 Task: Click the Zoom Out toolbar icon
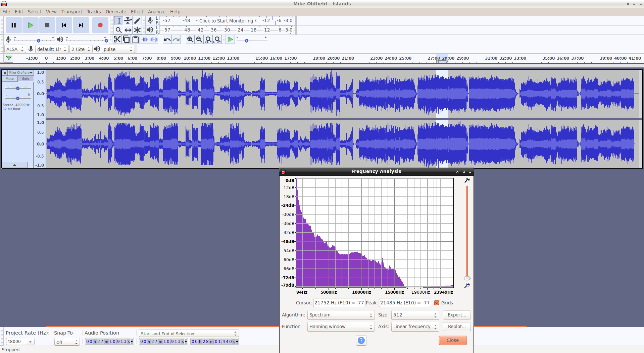click(x=199, y=40)
